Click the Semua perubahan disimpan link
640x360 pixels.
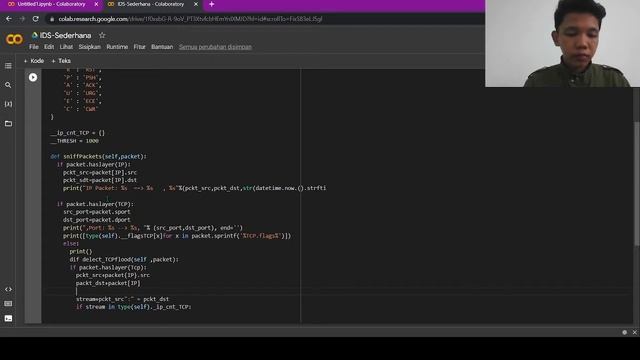(x=215, y=47)
